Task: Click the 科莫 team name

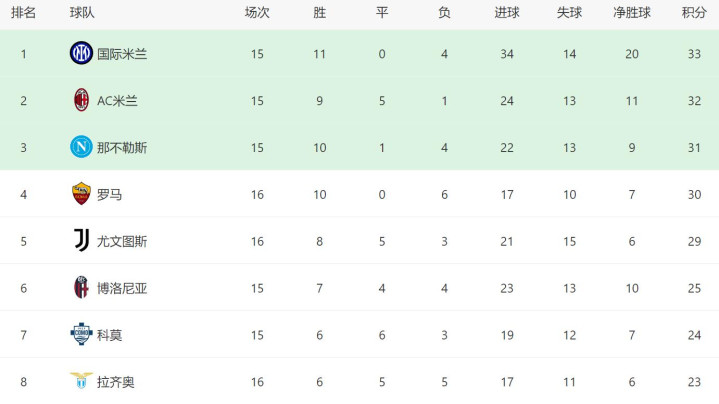Action: [x=110, y=335]
